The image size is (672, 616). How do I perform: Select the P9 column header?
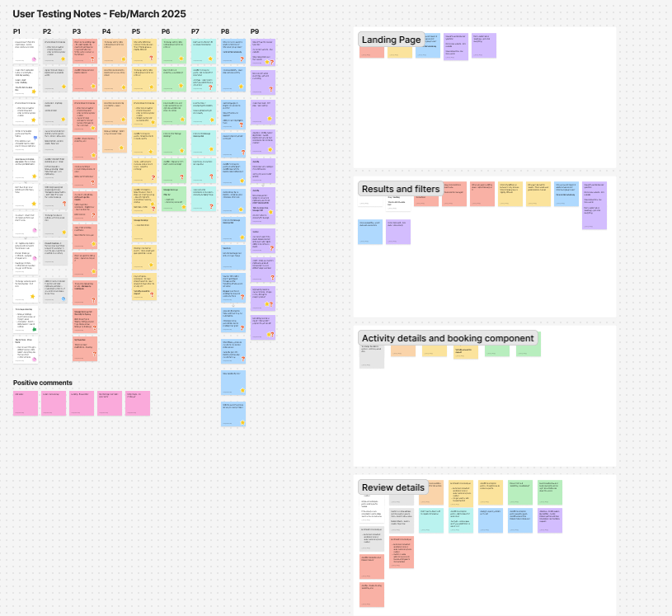(x=255, y=31)
